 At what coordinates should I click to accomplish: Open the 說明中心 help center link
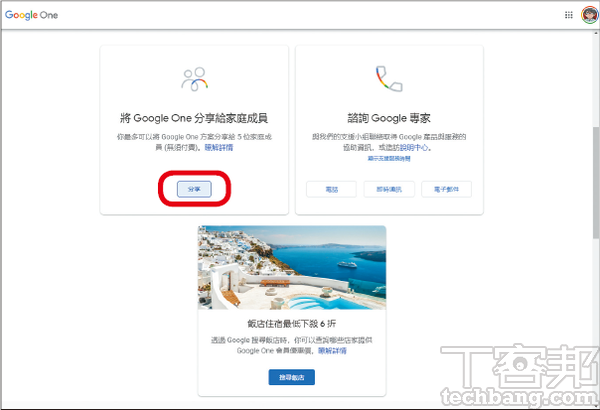point(414,147)
